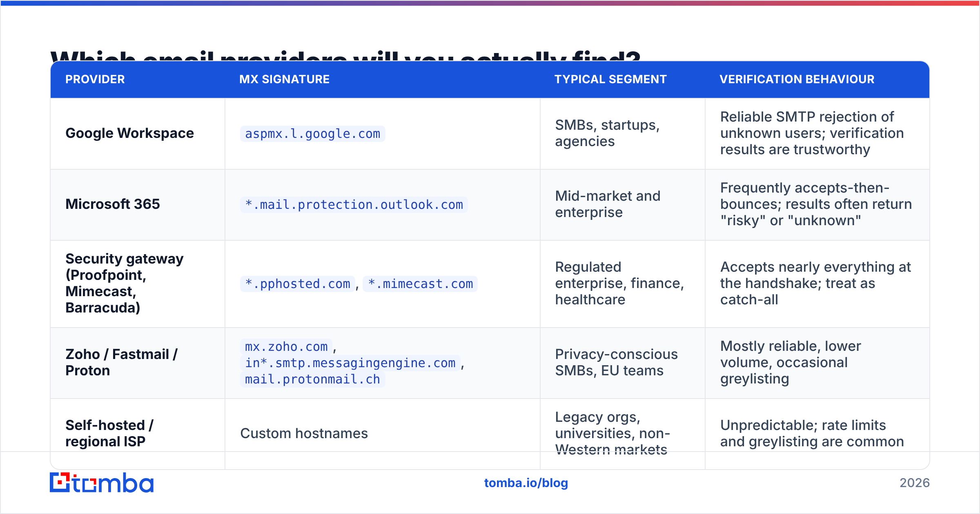This screenshot has height=514, width=980.
Task: Click the Legacy orgs, universities cell
Action: pyautogui.click(x=623, y=433)
